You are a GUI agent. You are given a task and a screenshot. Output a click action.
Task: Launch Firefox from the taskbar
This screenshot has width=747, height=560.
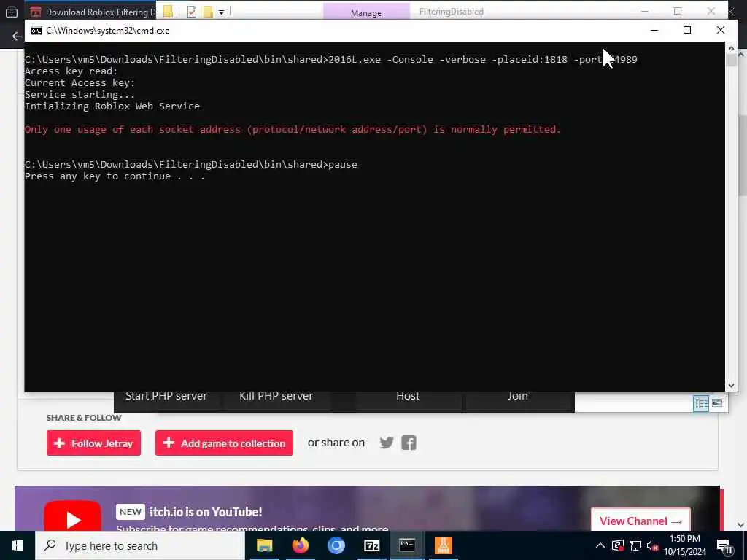300,545
